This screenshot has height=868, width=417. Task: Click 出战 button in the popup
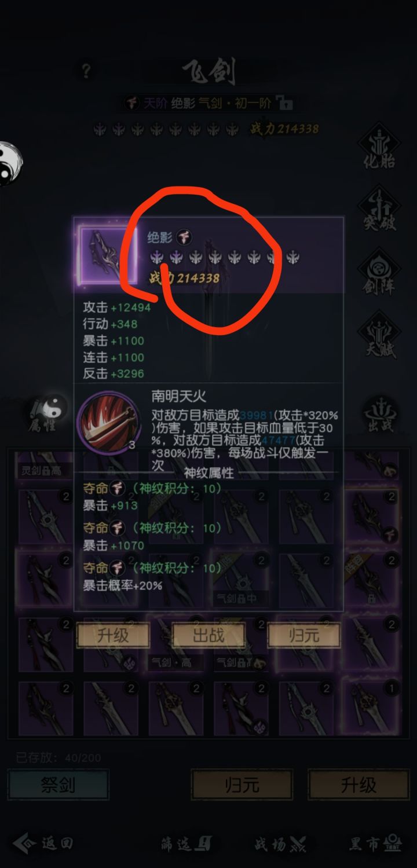click(x=209, y=635)
